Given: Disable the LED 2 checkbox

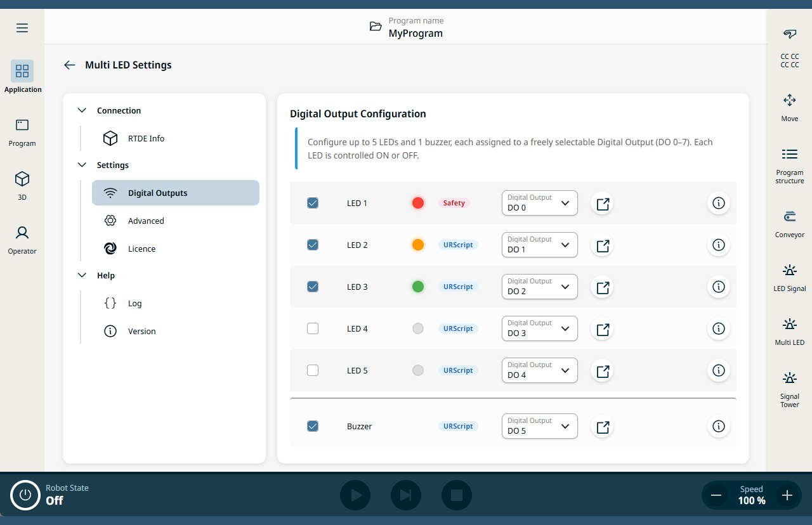Looking at the screenshot, I should click(313, 245).
